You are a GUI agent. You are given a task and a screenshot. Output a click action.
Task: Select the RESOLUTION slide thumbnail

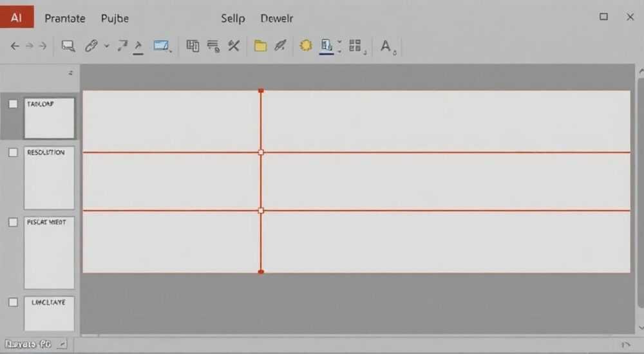50,178
